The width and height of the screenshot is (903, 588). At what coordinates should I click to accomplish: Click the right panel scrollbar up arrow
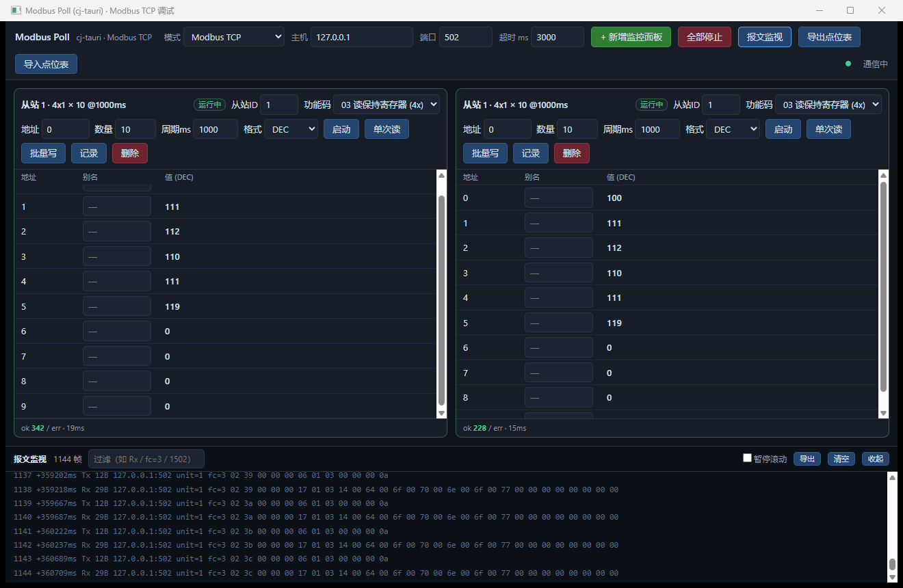point(883,176)
